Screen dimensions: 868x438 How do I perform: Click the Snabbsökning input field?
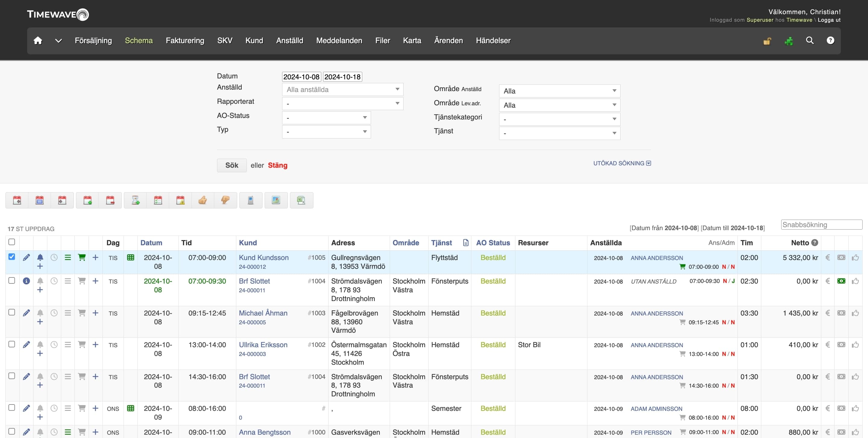[822, 224]
